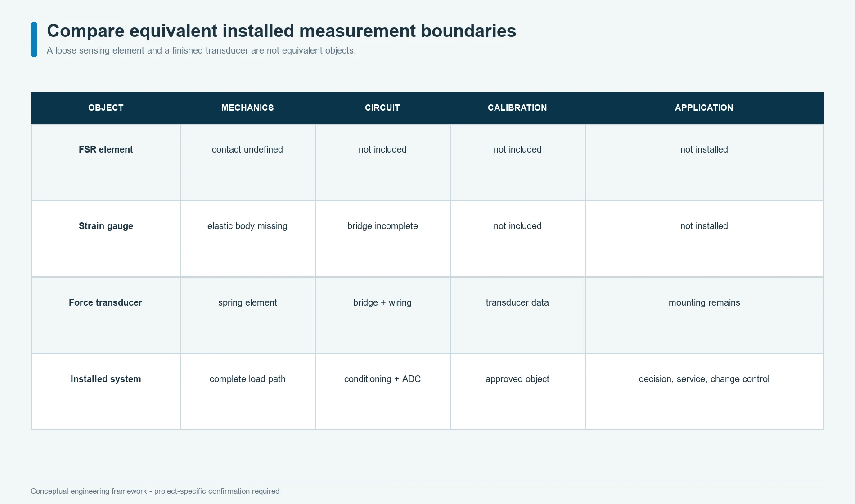Click the CIRCUIT column header
Viewport: 855px width, 504px height.
[382, 108]
